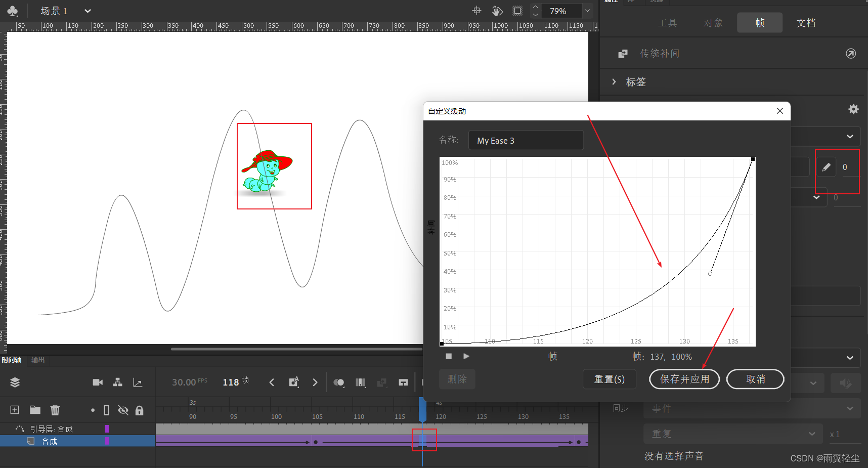Play the easing preview
The height and width of the screenshot is (468, 868).
(x=466, y=356)
